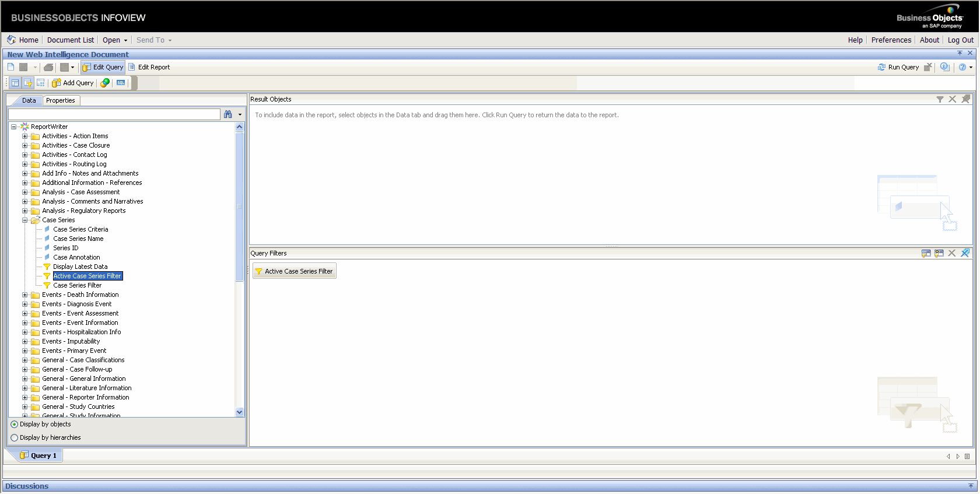
Task: Click the Help link in top bar
Action: [x=855, y=40]
